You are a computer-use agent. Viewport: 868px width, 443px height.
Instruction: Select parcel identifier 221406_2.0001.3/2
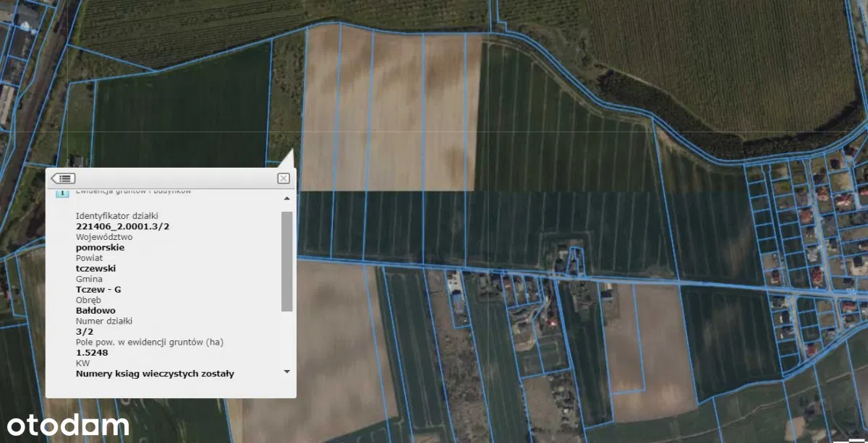click(x=123, y=226)
